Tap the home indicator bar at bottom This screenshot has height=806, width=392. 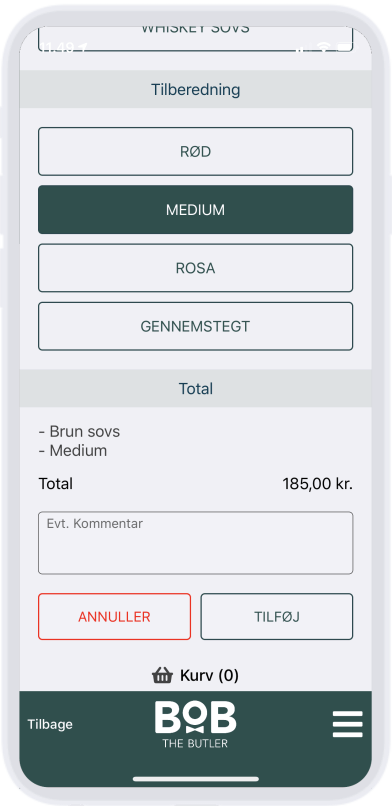click(195, 779)
